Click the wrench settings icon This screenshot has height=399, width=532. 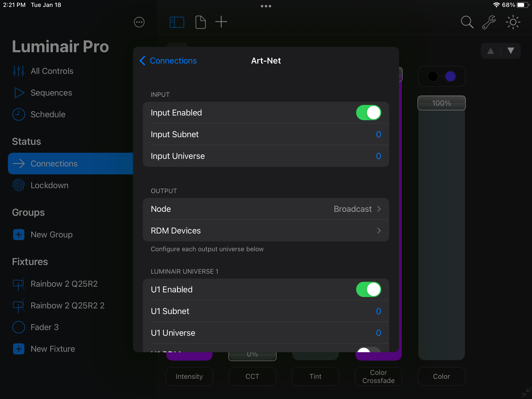[489, 22]
